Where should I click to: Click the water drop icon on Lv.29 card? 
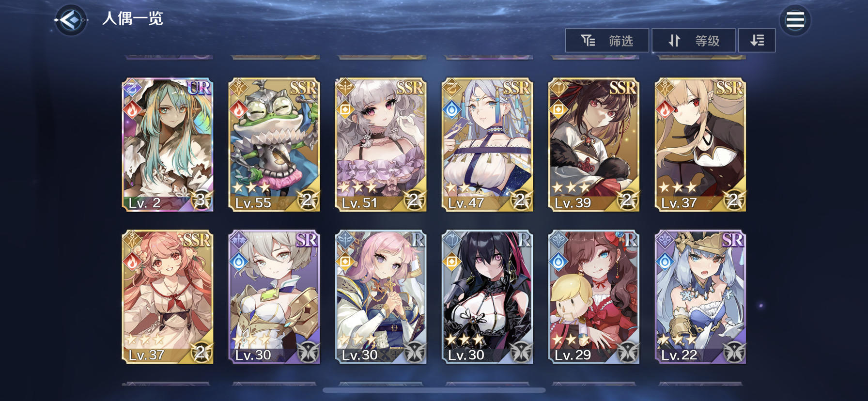tap(558, 262)
